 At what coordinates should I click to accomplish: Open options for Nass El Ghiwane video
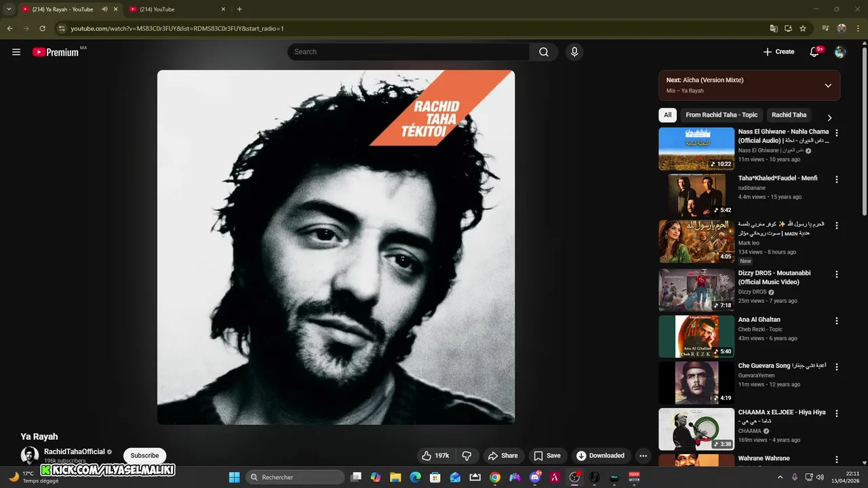tap(836, 133)
